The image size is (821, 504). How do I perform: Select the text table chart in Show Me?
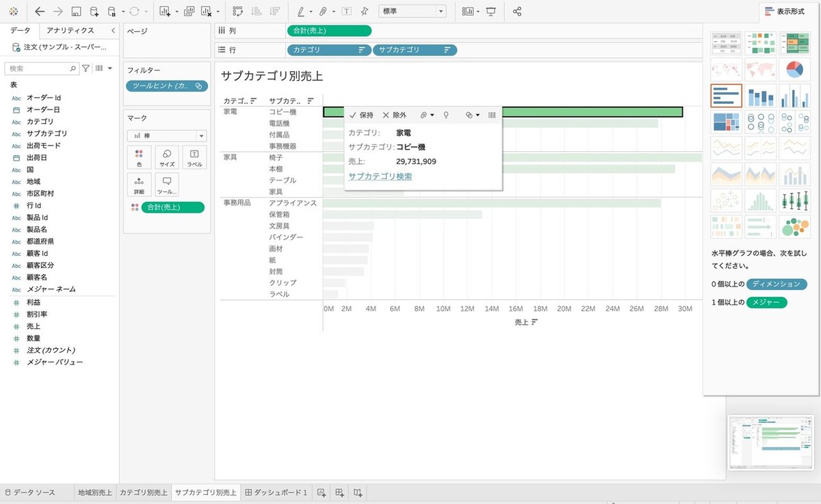click(727, 43)
